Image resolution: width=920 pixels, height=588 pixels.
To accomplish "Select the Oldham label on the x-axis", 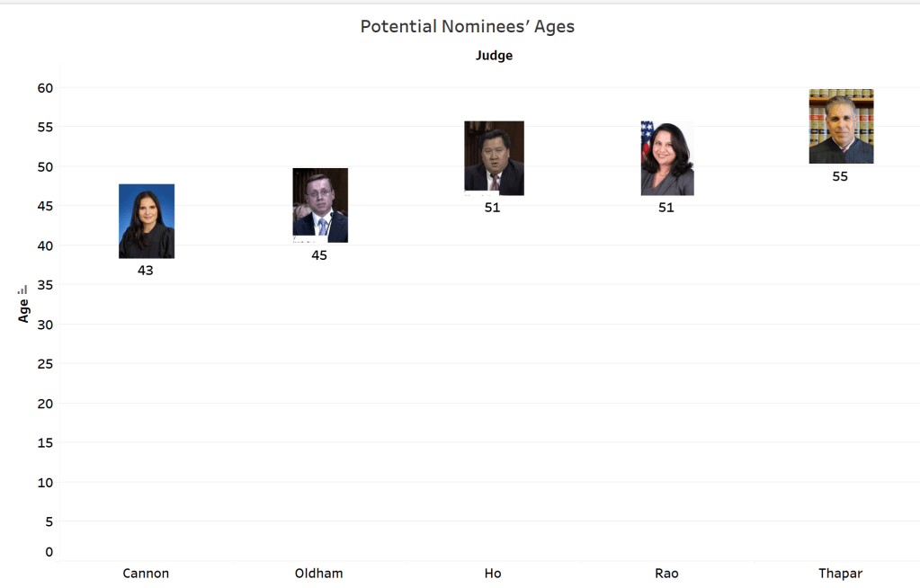I will pos(319,573).
